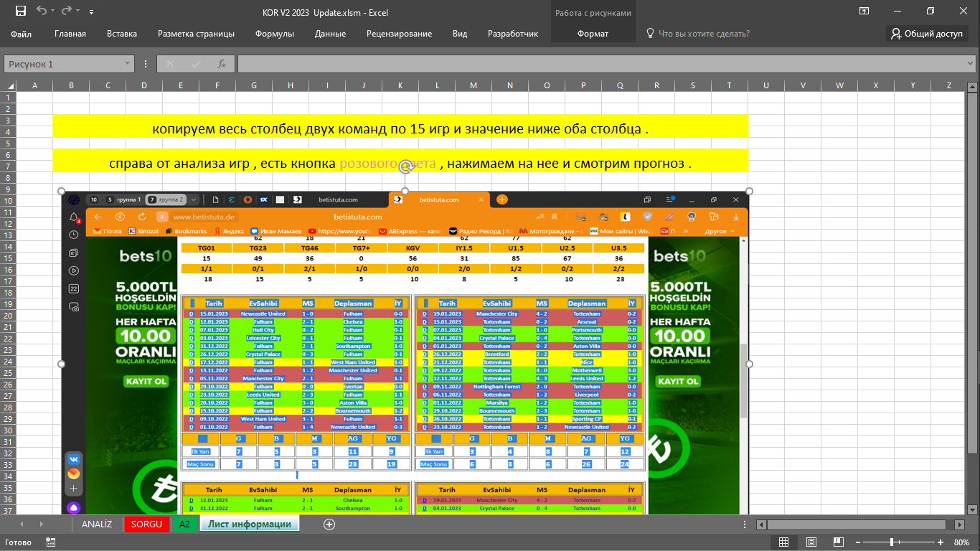Open the Данные ribbon tab

330,34
